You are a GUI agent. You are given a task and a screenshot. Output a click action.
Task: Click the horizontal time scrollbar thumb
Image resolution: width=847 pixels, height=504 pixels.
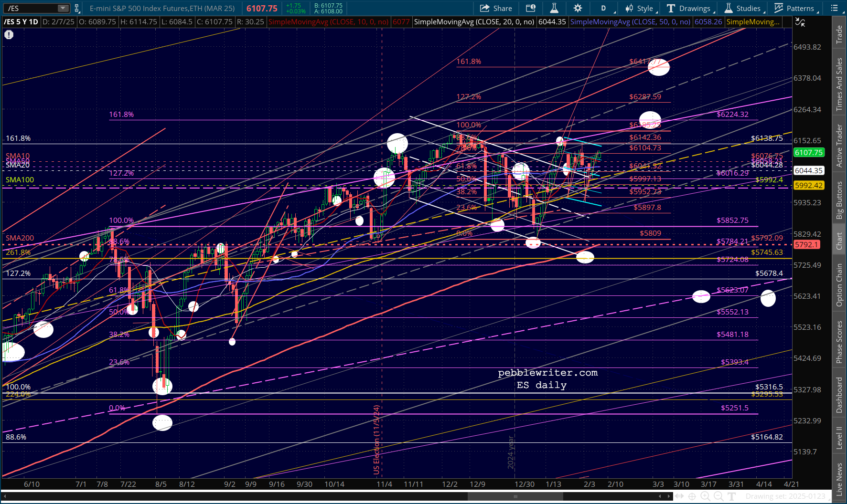tap(515, 496)
